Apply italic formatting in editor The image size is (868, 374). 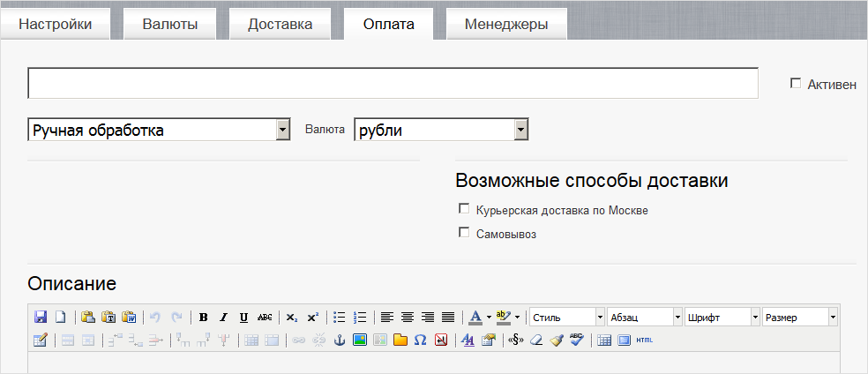coord(223,317)
